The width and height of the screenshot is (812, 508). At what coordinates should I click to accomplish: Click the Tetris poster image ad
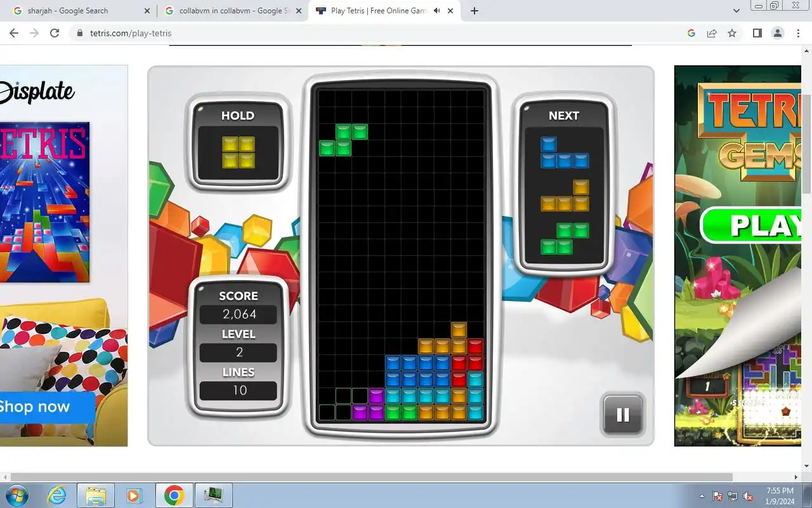pos(44,202)
